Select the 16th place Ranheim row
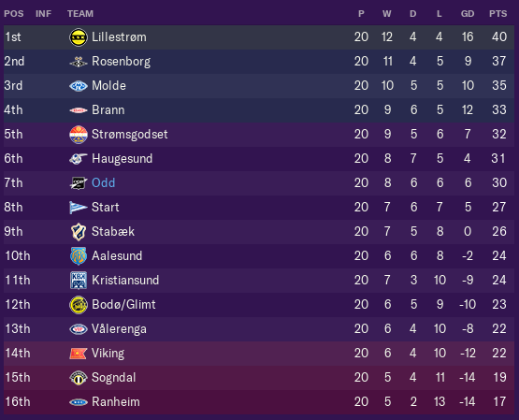This screenshot has width=519, height=420. click(x=259, y=402)
